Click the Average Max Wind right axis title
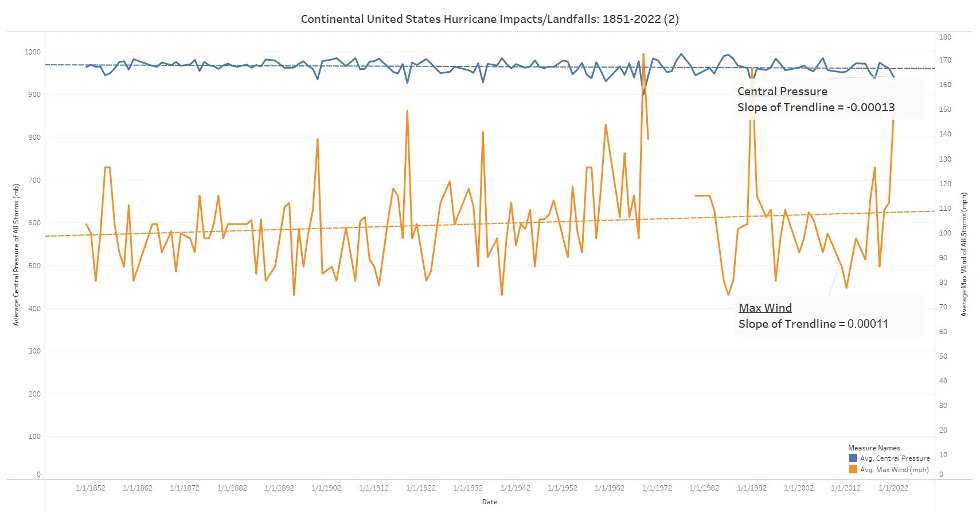Screen dimensions: 980x518 [964, 254]
